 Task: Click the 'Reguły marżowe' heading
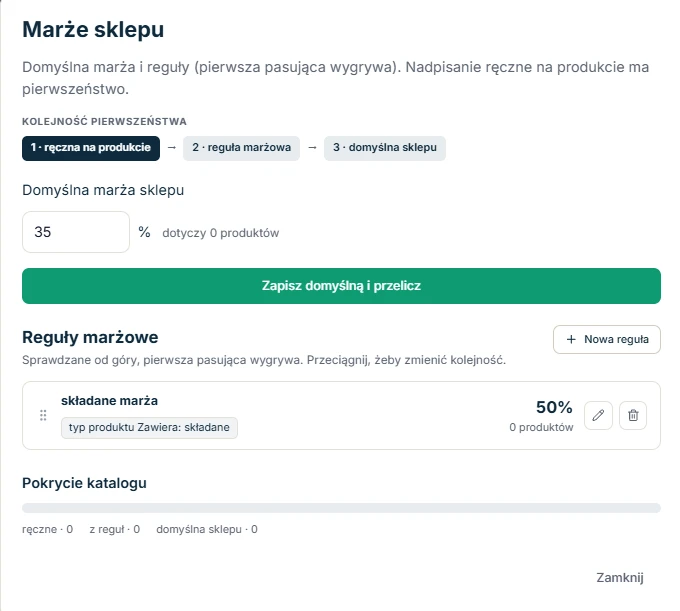point(90,337)
